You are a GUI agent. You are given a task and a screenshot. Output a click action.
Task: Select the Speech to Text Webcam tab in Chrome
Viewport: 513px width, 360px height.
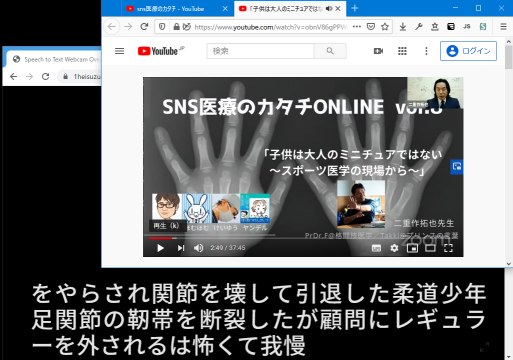[56, 59]
